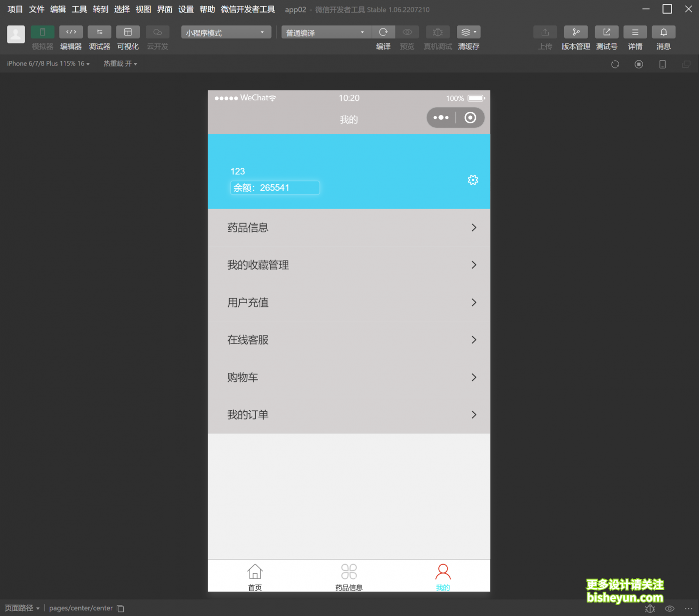Open the clear cache layers icon
Image resolution: width=699 pixels, height=616 pixels.
tap(468, 32)
